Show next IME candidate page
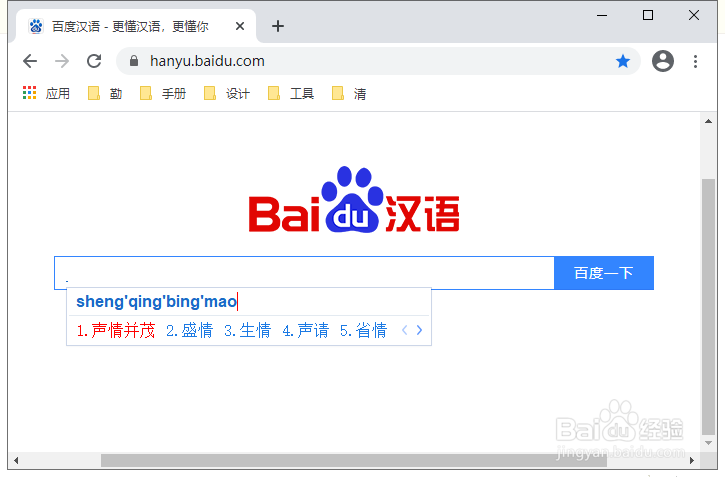The image size is (725, 477). pos(419,330)
